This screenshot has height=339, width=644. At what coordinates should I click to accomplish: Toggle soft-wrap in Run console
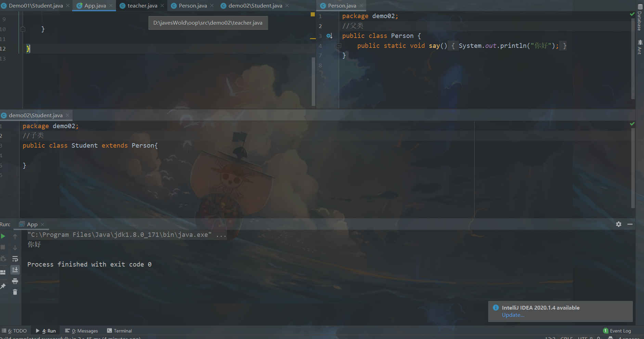pyautogui.click(x=15, y=259)
